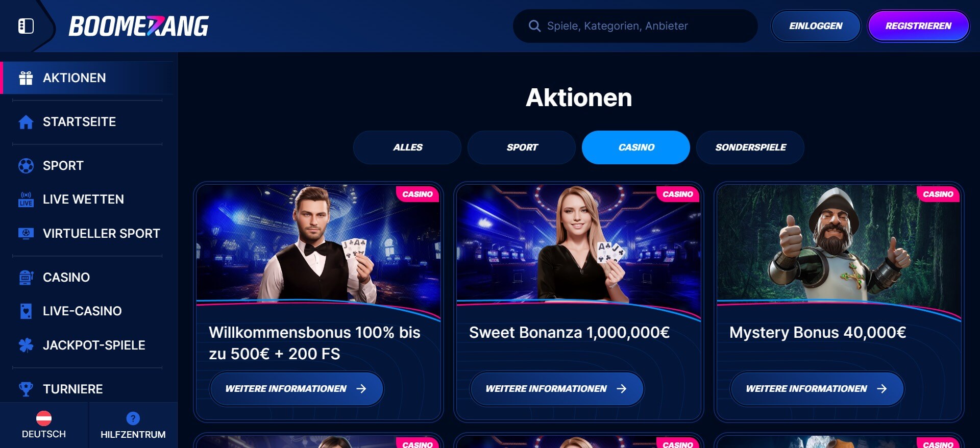Select the Alles filter tab

(x=407, y=147)
